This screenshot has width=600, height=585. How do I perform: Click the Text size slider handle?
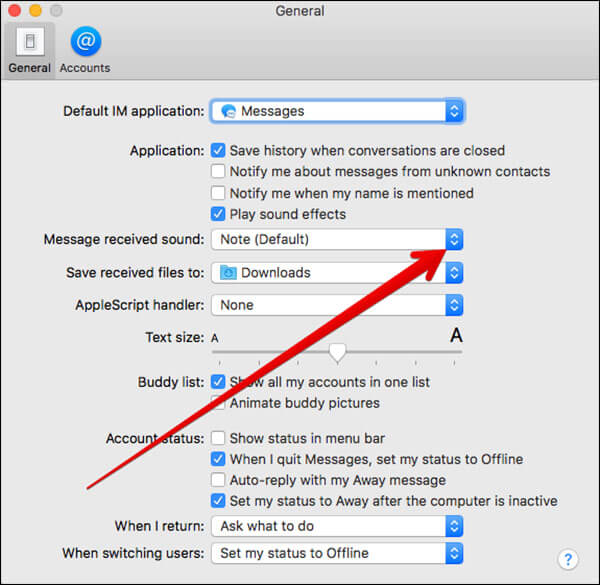tap(338, 353)
